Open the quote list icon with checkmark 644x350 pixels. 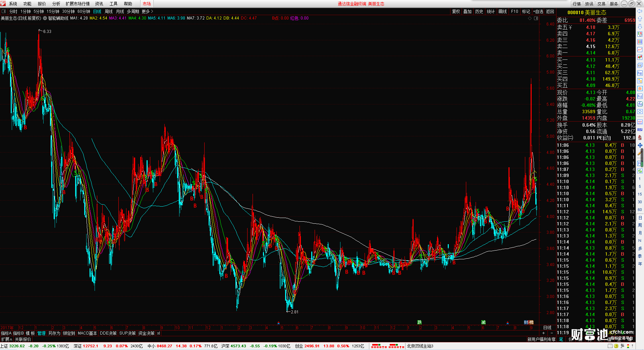[640, 34]
